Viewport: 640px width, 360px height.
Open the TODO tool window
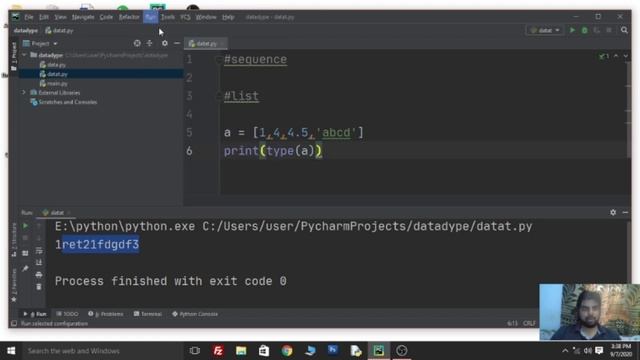click(67, 314)
